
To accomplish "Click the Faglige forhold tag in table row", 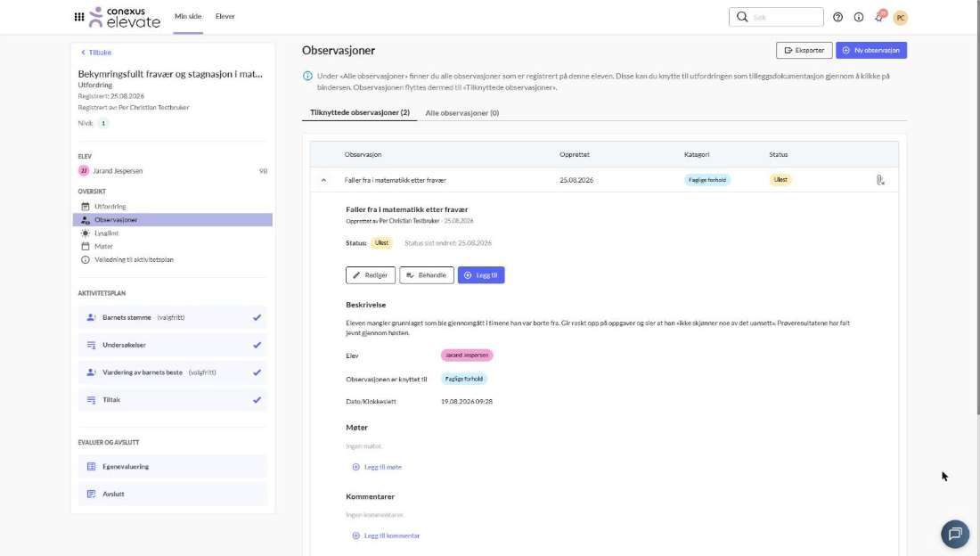I will pos(707,180).
